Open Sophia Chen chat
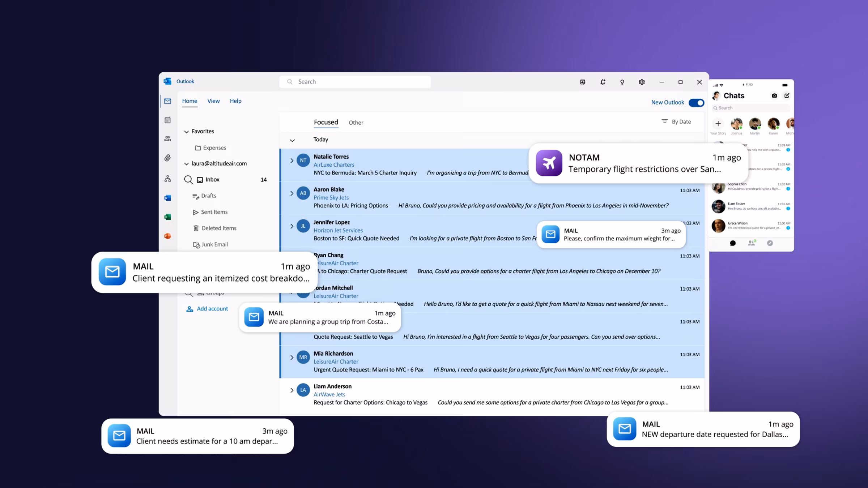The height and width of the screenshot is (488, 868). coord(750,187)
